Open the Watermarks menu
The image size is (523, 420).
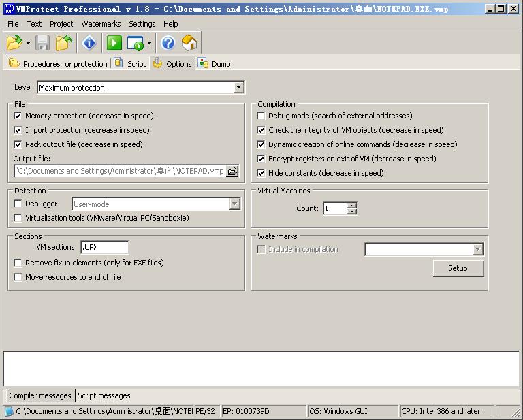[x=101, y=24]
